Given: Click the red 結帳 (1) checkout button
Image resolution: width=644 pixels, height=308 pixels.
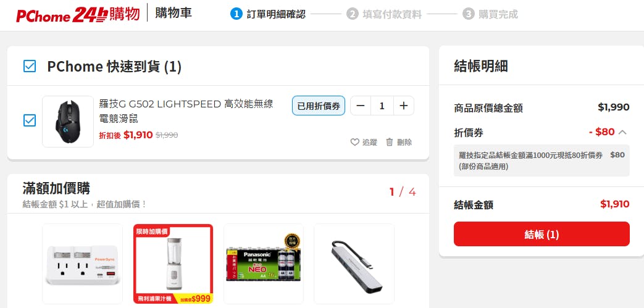Looking at the screenshot, I should point(542,234).
